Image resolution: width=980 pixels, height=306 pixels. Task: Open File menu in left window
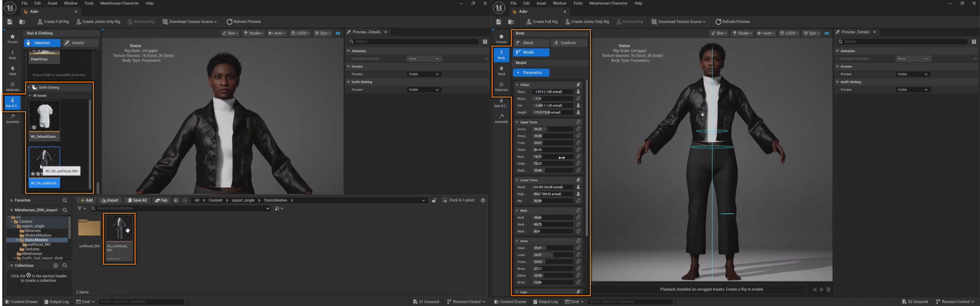click(24, 3)
